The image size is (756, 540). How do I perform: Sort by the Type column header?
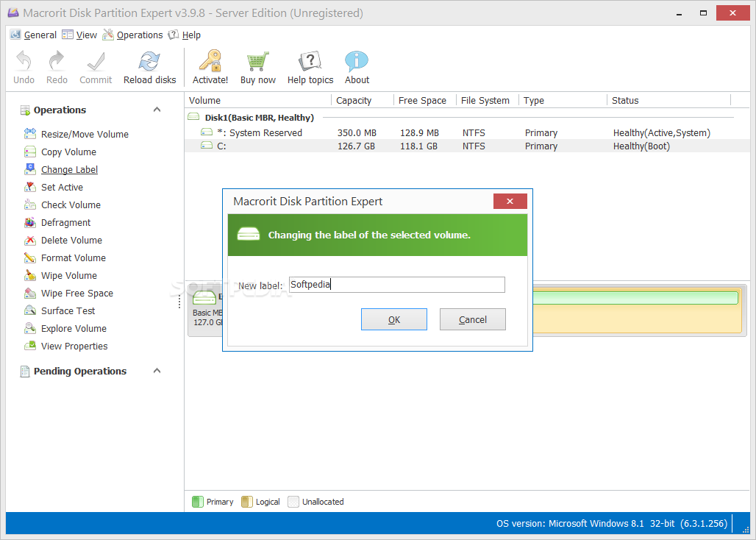point(563,100)
